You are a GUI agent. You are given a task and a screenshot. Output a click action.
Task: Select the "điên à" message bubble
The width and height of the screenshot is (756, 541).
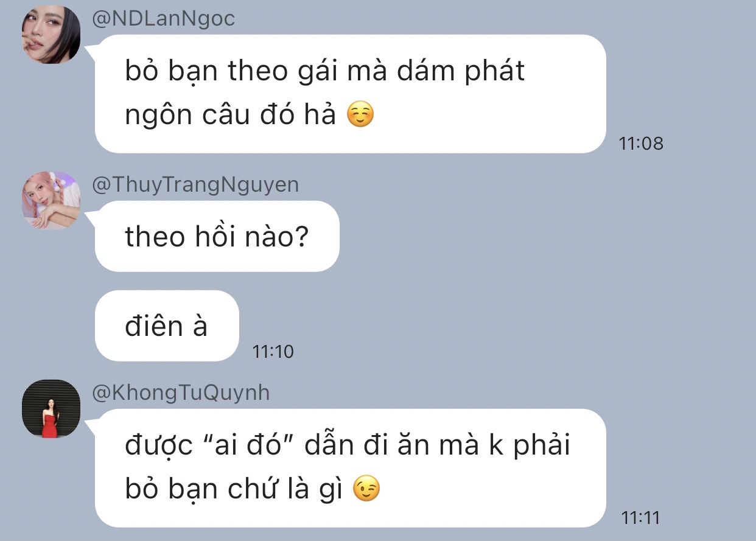click(x=167, y=326)
